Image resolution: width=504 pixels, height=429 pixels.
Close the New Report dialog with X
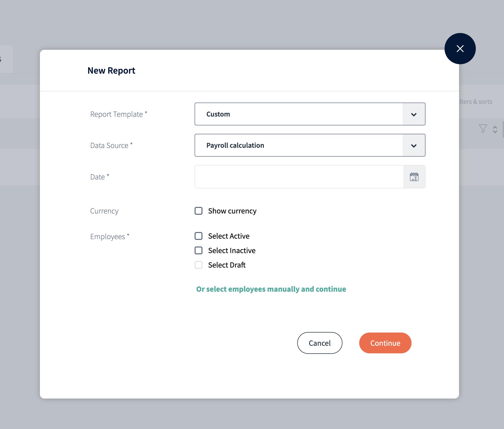(x=460, y=48)
